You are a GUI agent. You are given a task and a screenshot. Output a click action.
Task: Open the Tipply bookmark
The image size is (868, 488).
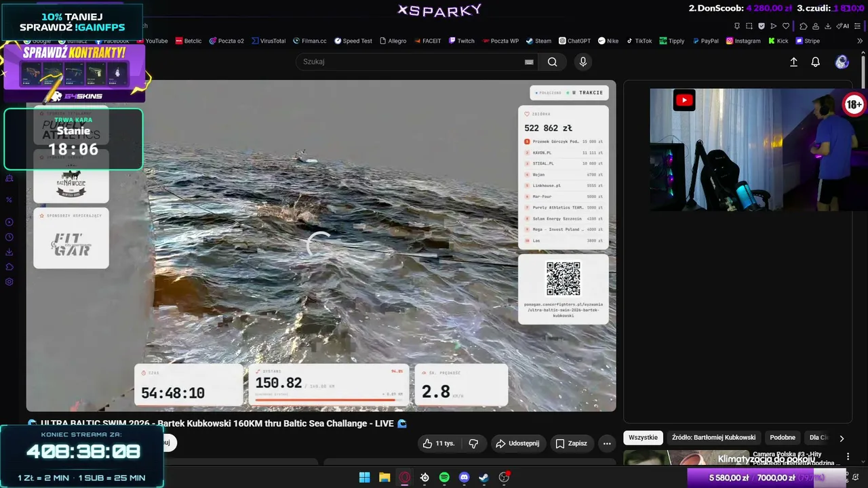672,41
